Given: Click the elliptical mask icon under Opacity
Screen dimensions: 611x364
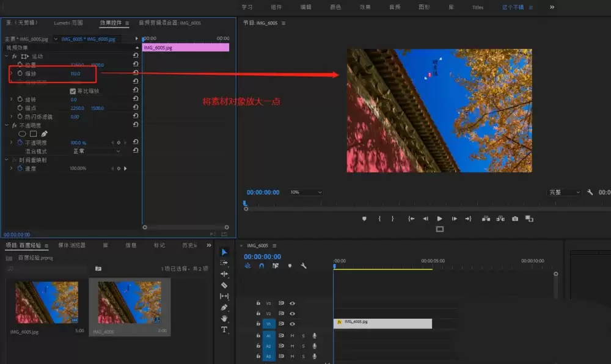Looking at the screenshot, I should tap(23, 133).
